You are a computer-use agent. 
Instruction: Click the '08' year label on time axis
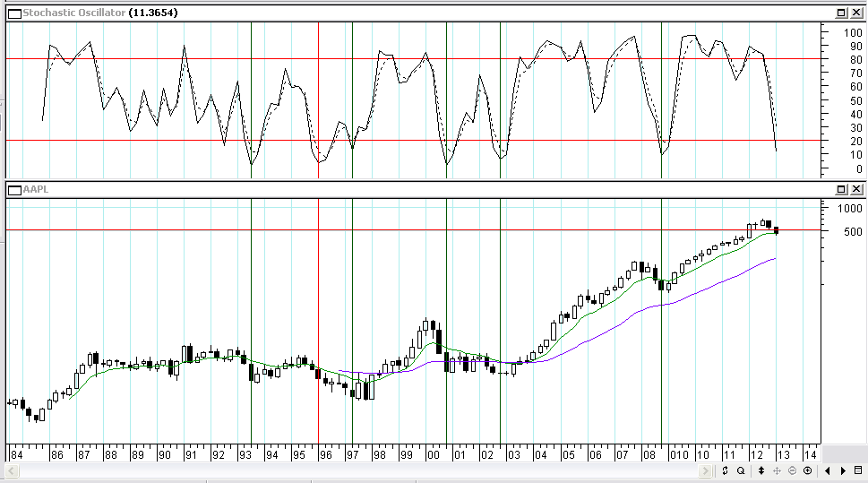(x=649, y=455)
